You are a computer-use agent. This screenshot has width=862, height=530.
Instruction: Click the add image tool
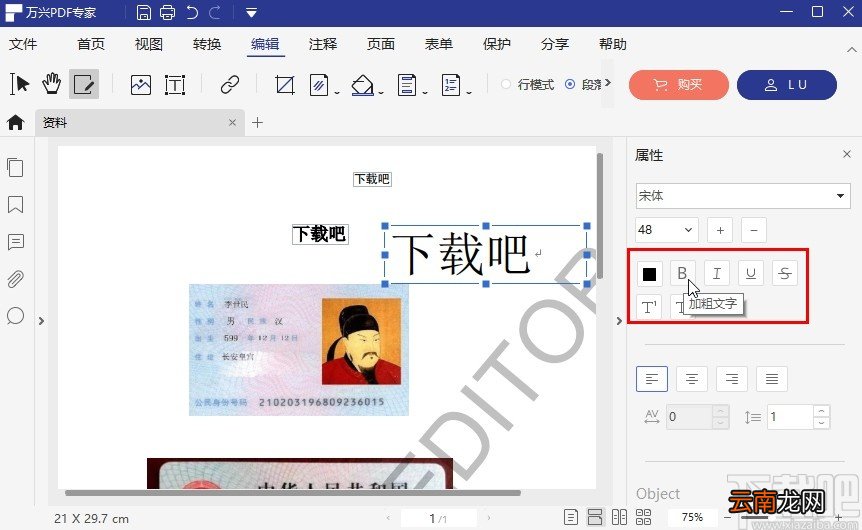pyautogui.click(x=141, y=85)
